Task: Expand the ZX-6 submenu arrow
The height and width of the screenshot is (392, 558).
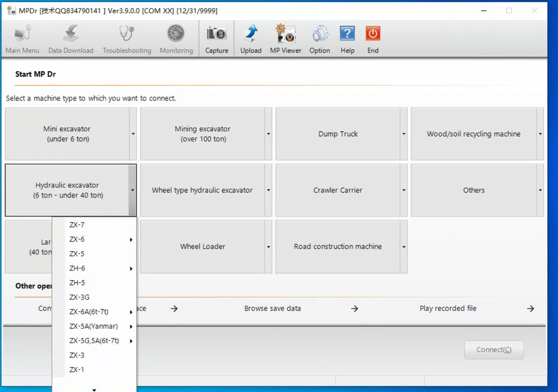Action: click(x=131, y=239)
